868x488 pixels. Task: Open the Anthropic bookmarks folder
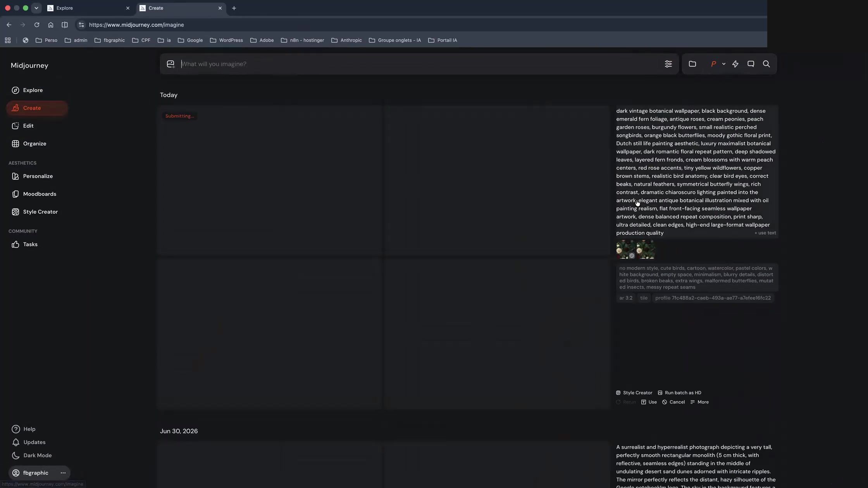tap(347, 40)
